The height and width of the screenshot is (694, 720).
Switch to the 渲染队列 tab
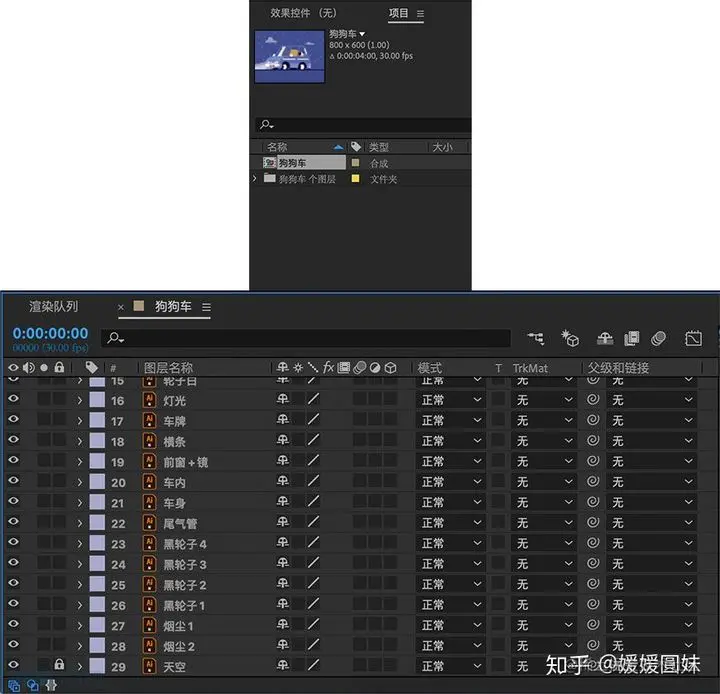click(x=53, y=306)
